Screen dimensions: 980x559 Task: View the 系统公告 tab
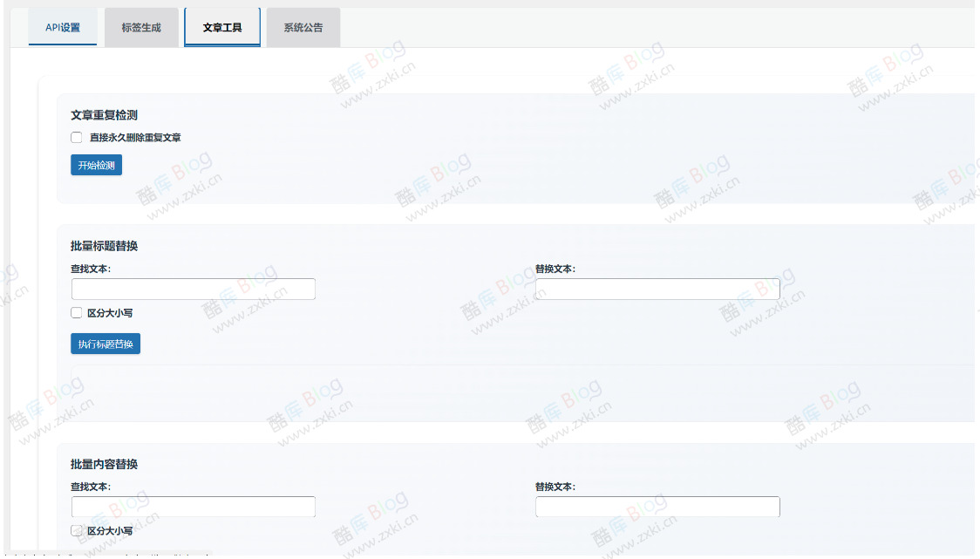pyautogui.click(x=303, y=27)
